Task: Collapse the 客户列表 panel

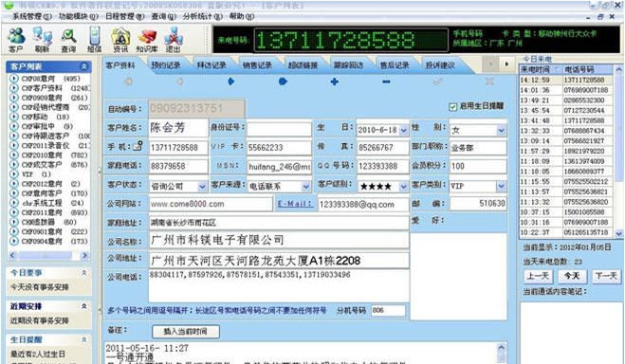Action: (83, 66)
